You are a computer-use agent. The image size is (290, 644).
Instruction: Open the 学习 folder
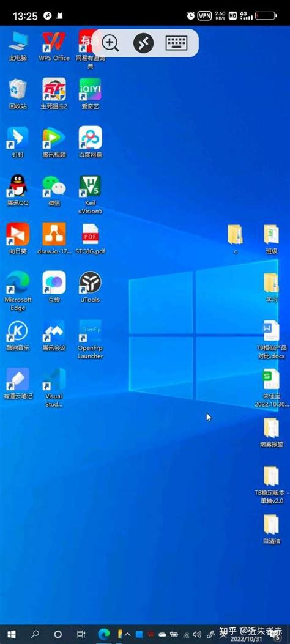[x=271, y=287]
